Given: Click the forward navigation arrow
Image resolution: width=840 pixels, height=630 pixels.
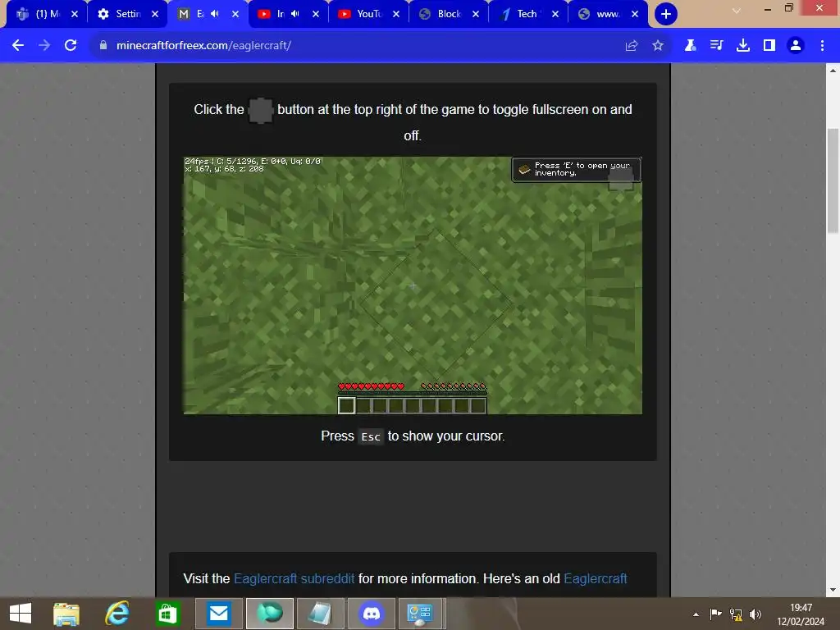Looking at the screenshot, I should (44, 46).
